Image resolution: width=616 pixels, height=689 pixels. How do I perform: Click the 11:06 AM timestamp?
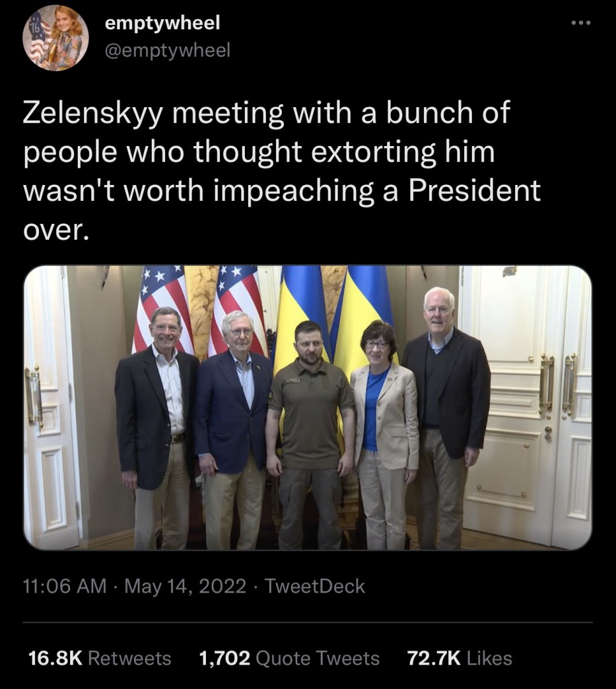(64, 586)
